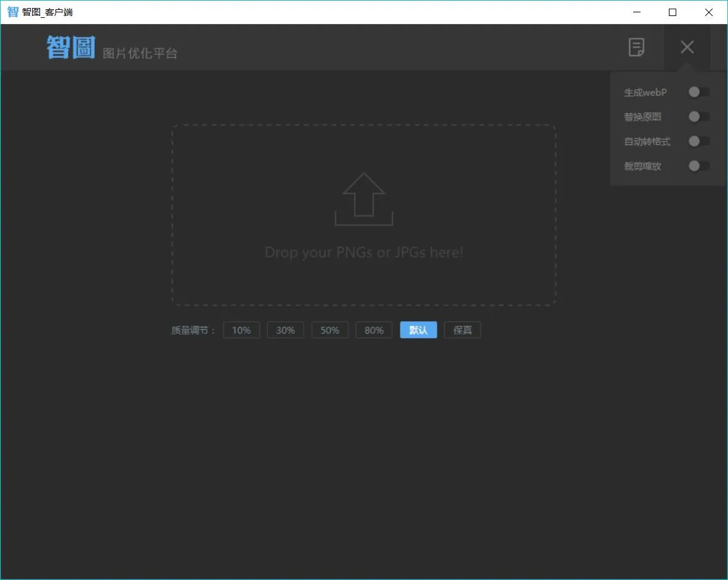Click the 'Drop your PNGs or JPGs here!' text
This screenshot has height=580, width=728.
pyautogui.click(x=364, y=252)
